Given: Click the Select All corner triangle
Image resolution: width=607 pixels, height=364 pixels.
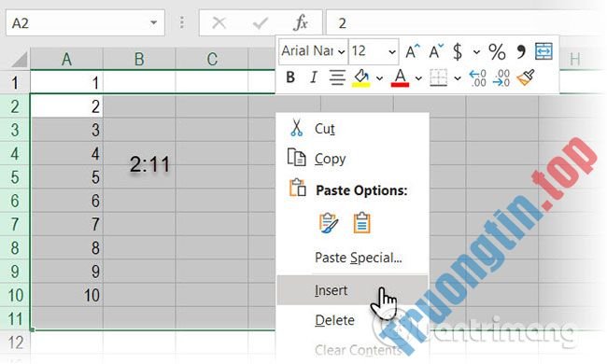Looking at the screenshot, I should pos(20,60).
